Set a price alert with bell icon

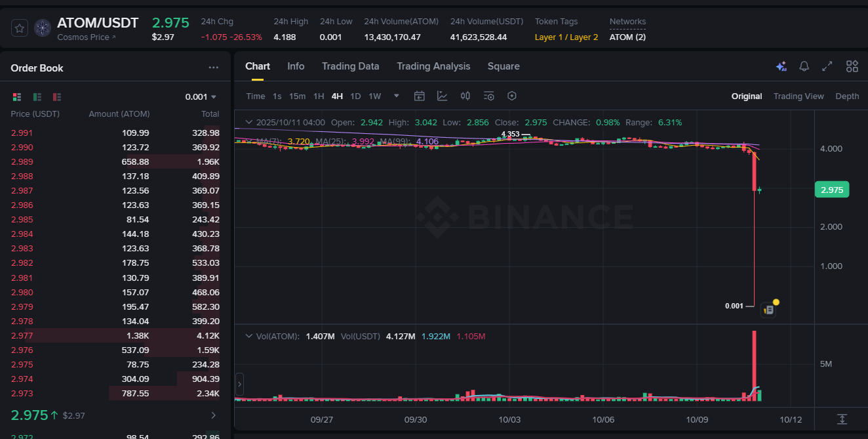804,66
